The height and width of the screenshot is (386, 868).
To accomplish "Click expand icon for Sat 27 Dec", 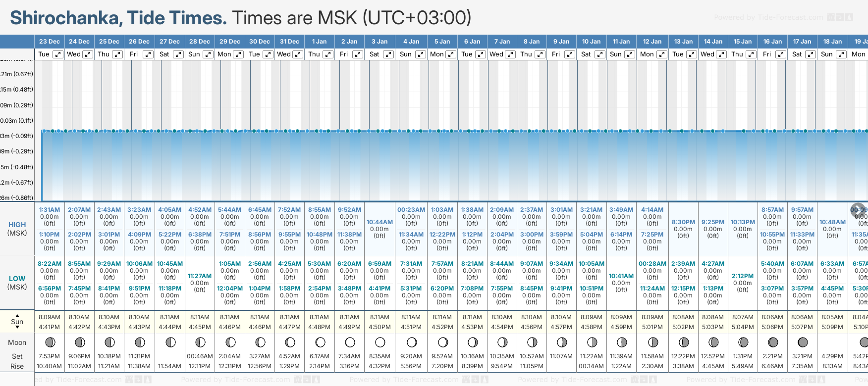I will coord(178,54).
